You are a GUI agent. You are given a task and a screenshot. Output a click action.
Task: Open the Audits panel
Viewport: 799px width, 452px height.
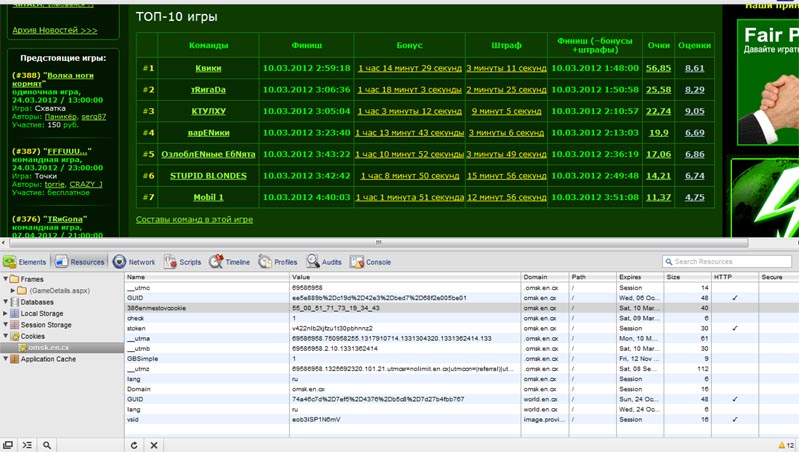point(324,262)
